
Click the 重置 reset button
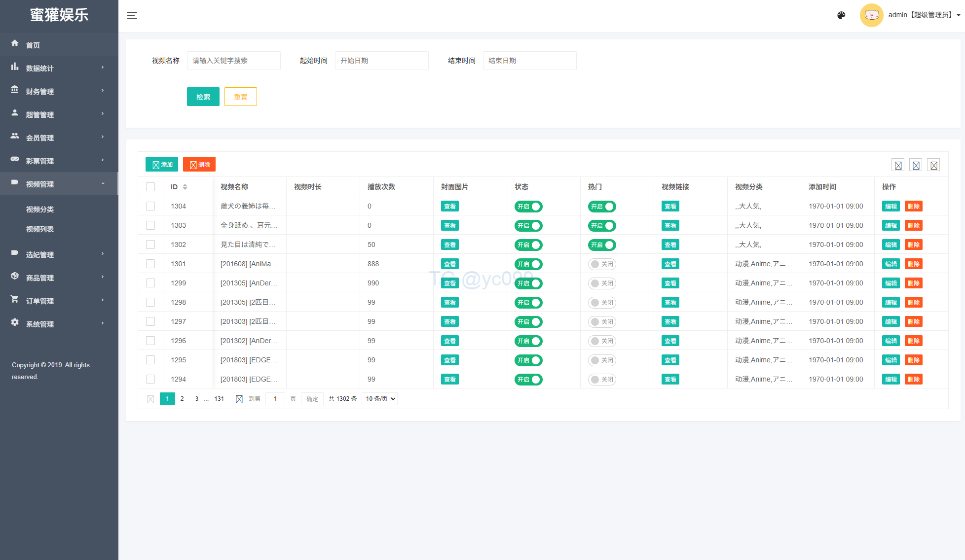coord(241,97)
